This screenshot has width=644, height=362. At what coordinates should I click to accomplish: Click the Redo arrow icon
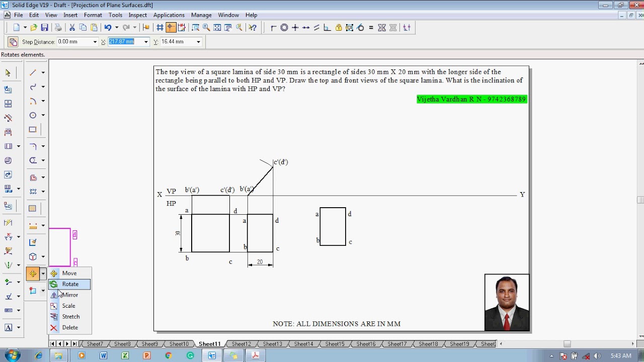126,28
